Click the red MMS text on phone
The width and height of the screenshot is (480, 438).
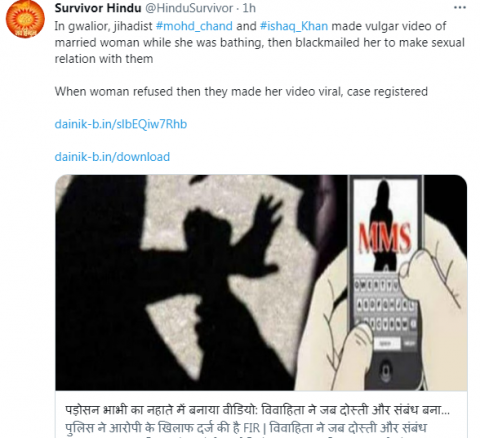tap(385, 237)
